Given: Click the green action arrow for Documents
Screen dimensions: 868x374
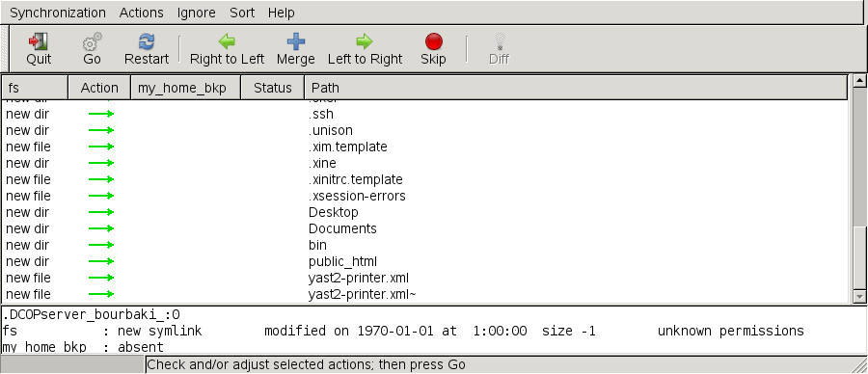Looking at the screenshot, I should tap(101, 229).
